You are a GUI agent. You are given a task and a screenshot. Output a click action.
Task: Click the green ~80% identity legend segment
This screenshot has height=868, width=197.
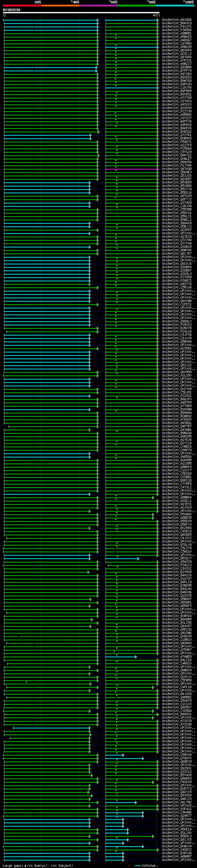(x=137, y=6)
